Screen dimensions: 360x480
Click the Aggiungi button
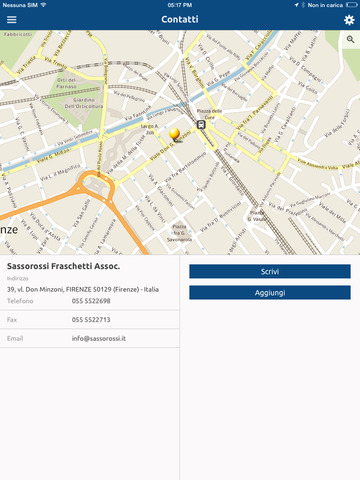(x=270, y=292)
